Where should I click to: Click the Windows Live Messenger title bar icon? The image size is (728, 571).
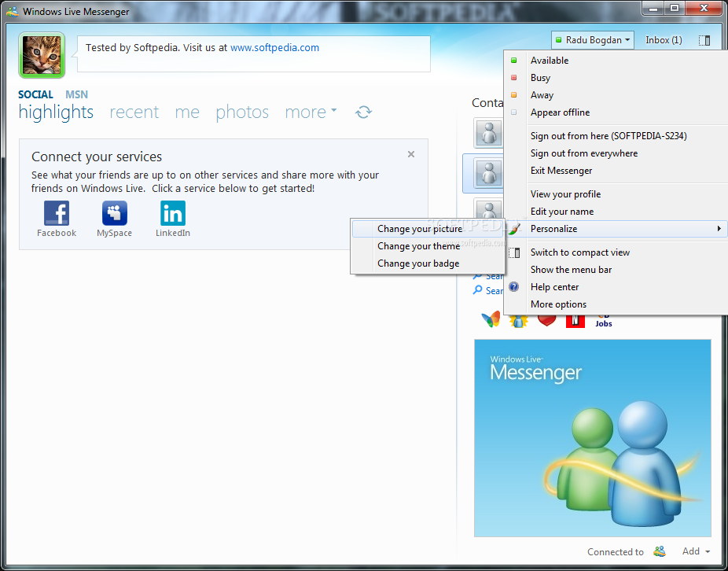click(x=13, y=11)
